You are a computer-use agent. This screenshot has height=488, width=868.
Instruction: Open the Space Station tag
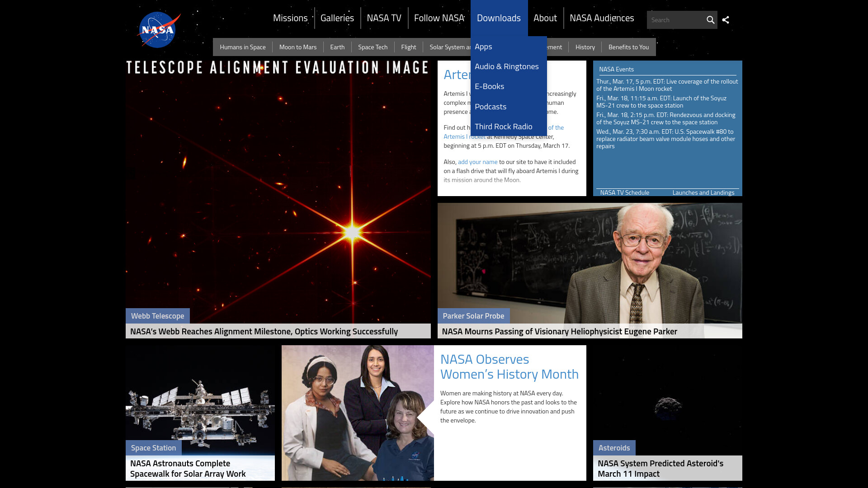[x=153, y=448]
